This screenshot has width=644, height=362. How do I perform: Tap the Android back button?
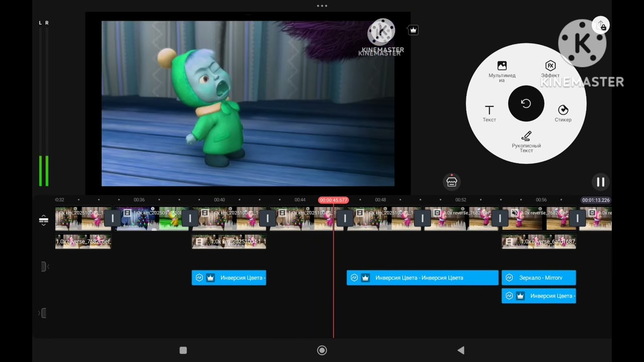point(461,350)
